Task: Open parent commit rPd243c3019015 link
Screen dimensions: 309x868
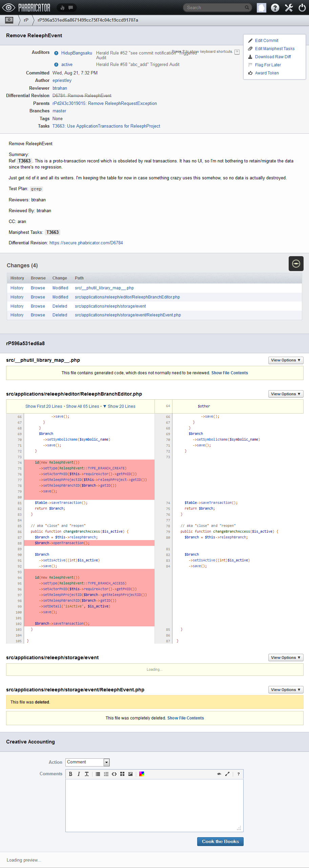Action: coord(105,104)
